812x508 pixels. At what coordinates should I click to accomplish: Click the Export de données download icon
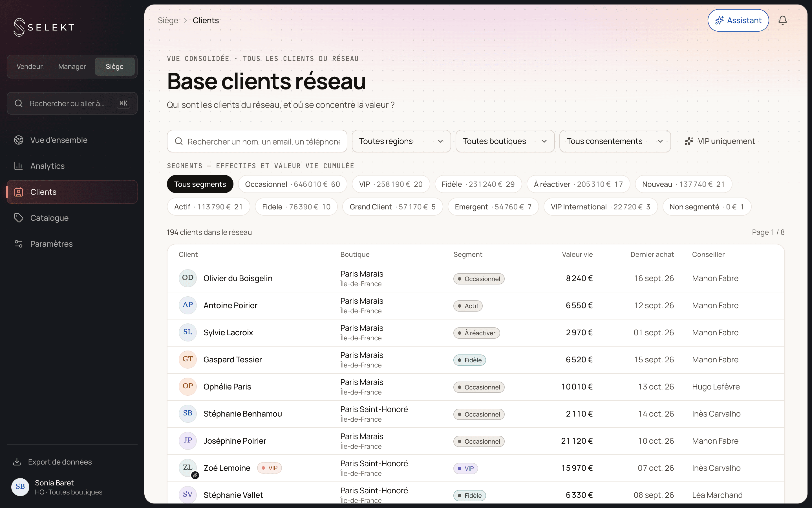click(x=17, y=462)
